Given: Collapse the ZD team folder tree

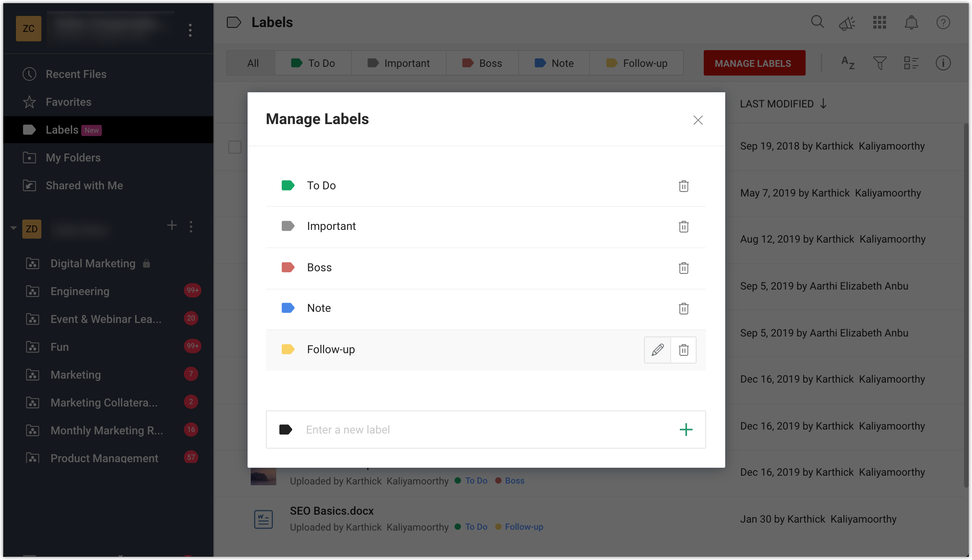Looking at the screenshot, I should 13,228.
